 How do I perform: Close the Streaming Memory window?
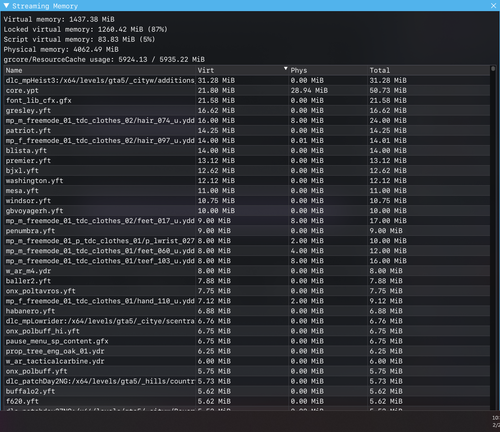coord(493,6)
